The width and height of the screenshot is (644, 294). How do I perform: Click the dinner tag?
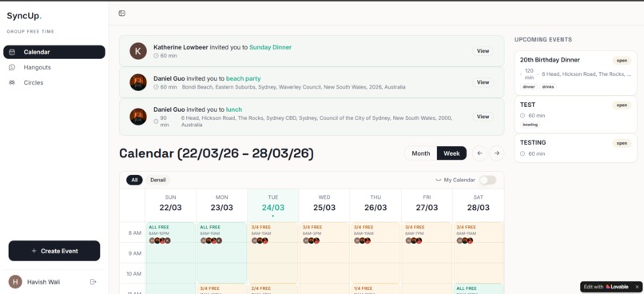click(x=529, y=87)
